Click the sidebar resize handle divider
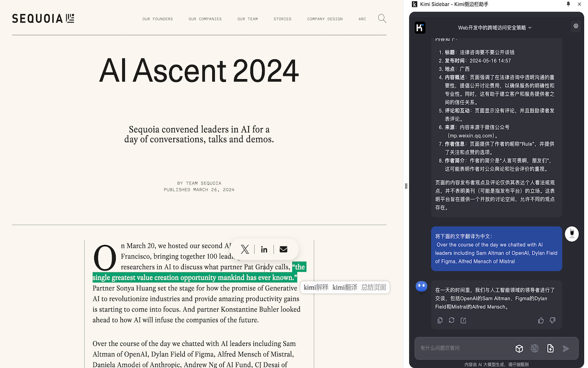Screen dimensions: 588x368 [406, 186]
